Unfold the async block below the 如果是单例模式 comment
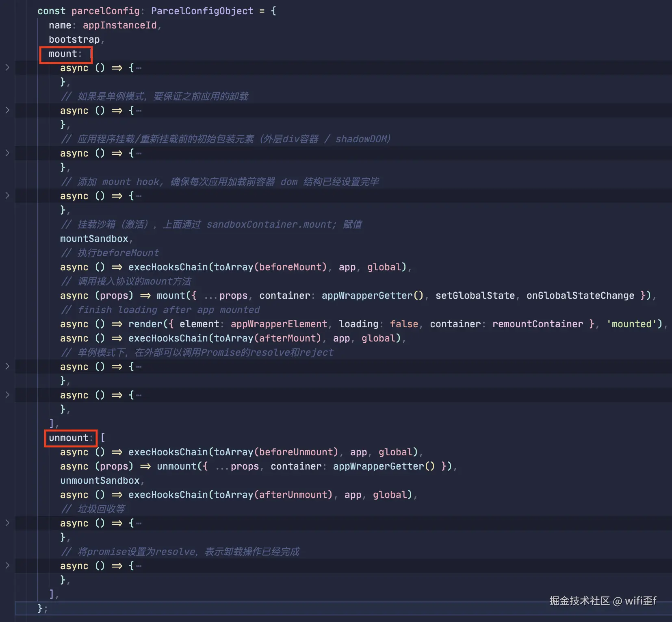Image resolution: width=672 pixels, height=622 pixels. [x=7, y=110]
